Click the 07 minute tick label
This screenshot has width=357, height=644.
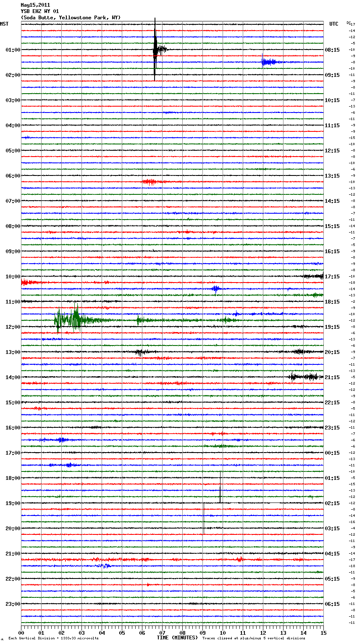(x=162, y=633)
